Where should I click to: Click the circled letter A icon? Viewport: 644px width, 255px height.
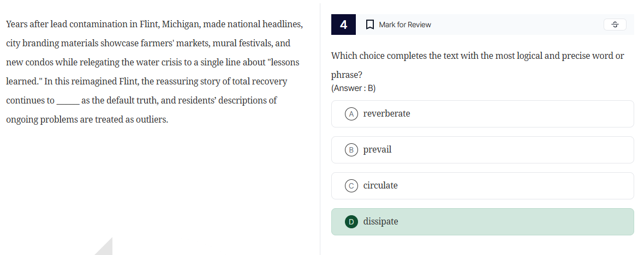pos(352,114)
